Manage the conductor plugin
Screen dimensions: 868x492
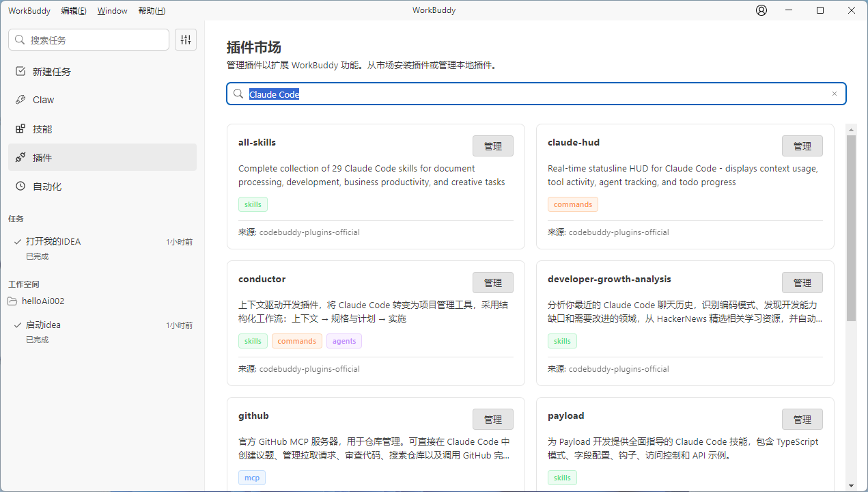click(493, 282)
